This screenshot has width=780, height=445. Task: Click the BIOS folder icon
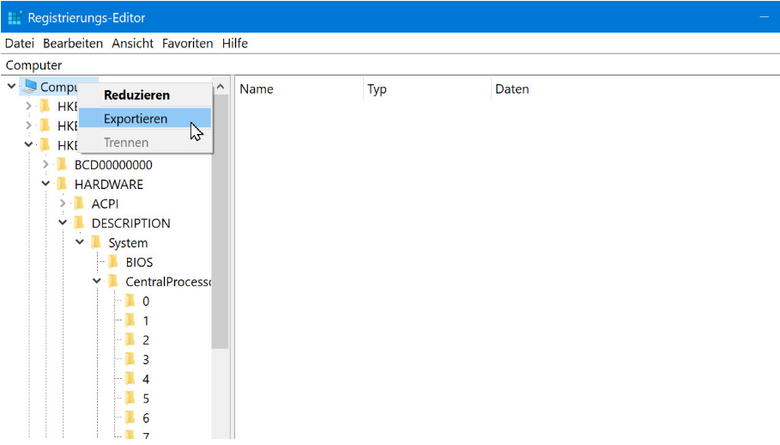[x=113, y=262]
